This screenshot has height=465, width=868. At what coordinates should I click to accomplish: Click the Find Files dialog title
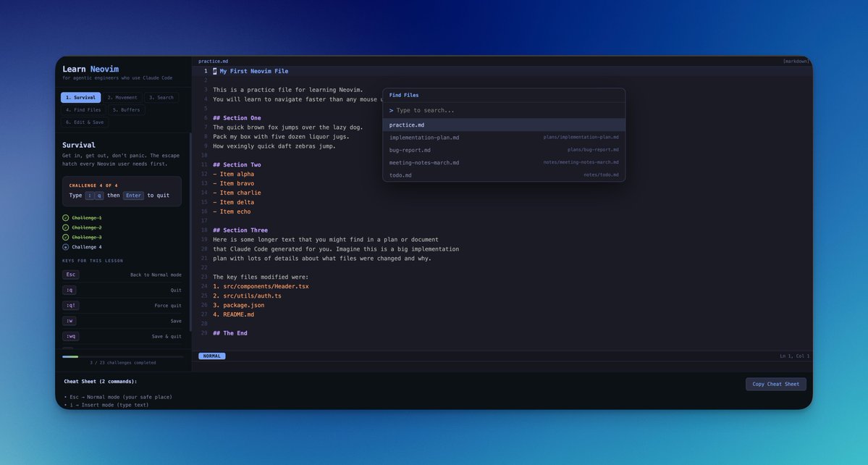(403, 95)
